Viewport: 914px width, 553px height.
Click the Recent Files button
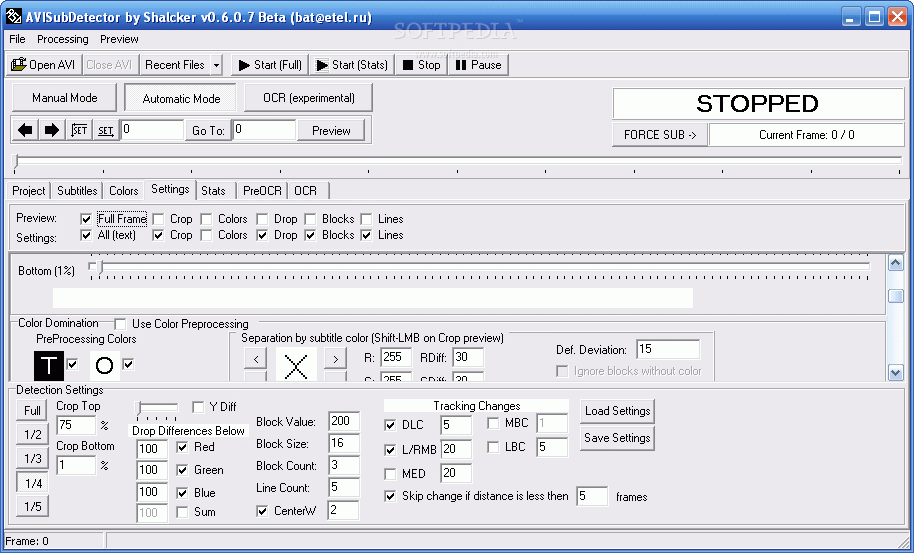(x=175, y=65)
